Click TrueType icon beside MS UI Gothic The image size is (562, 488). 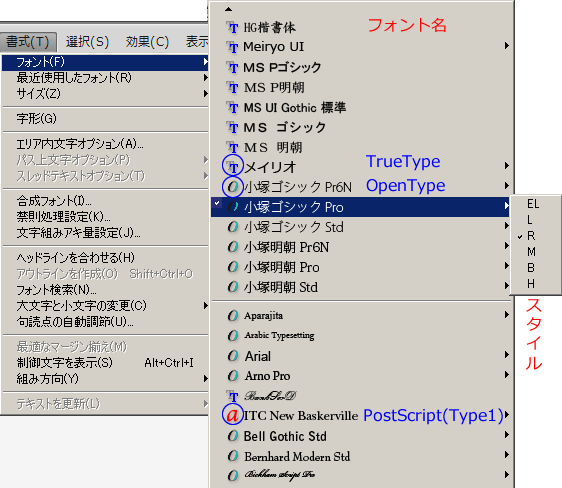[x=233, y=107]
